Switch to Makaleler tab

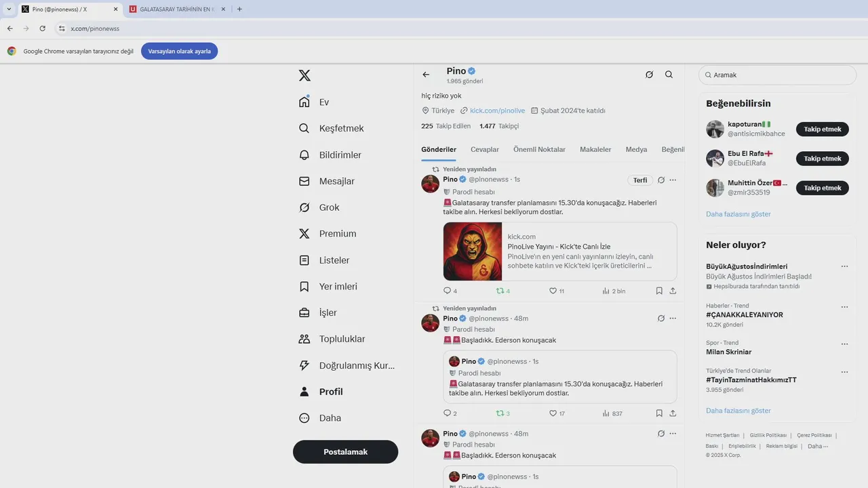click(595, 149)
